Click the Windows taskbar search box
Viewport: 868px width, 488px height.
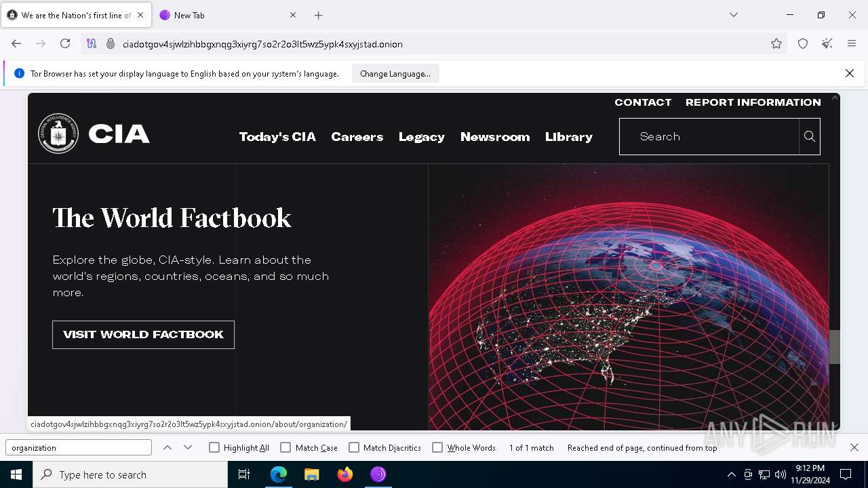130,474
